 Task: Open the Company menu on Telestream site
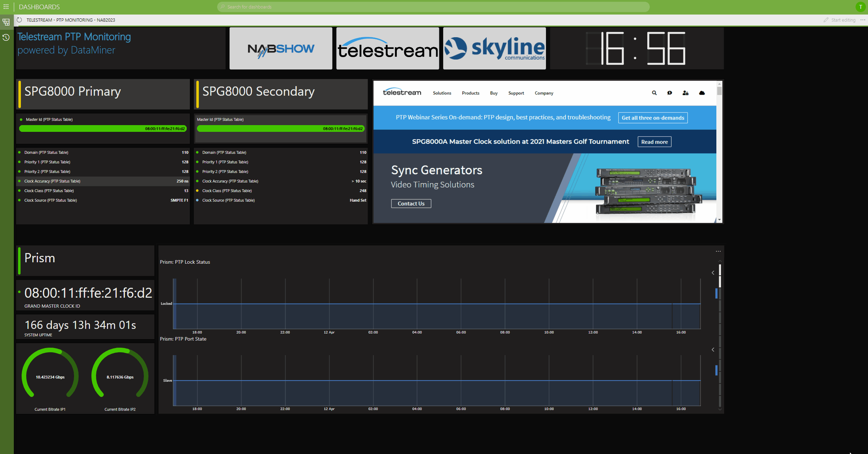544,93
